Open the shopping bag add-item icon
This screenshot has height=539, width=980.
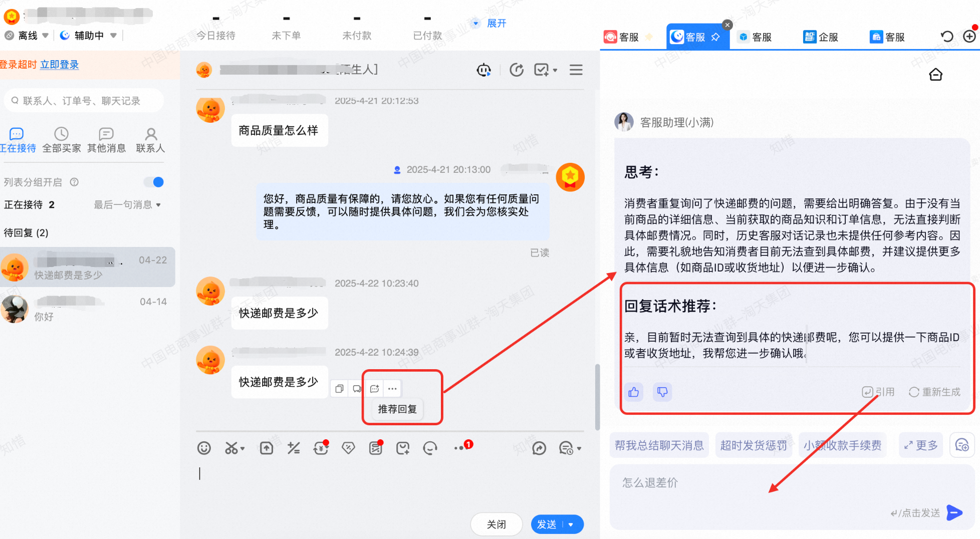403,448
